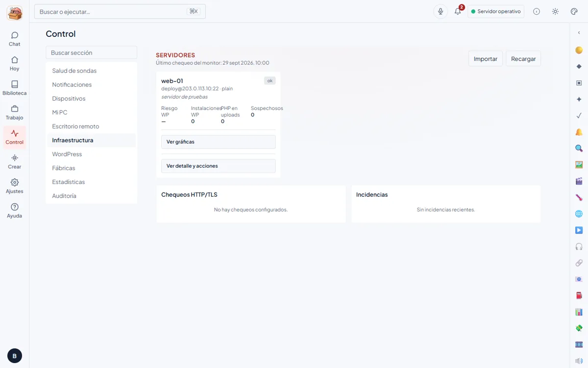Open Biblioteca from the sidebar
Screen dimensions: 588x368
click(15, 88)
